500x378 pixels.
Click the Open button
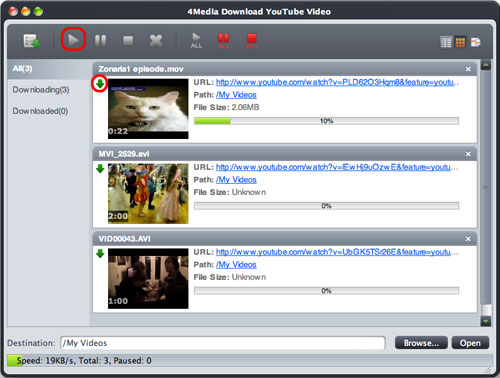coord(470,343)
